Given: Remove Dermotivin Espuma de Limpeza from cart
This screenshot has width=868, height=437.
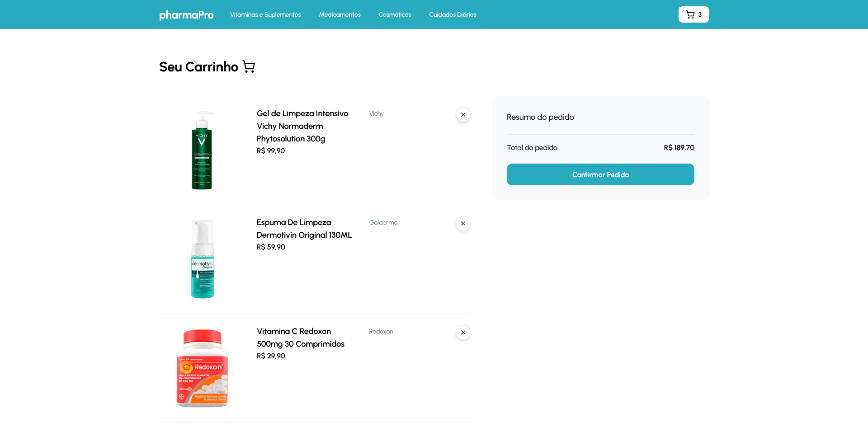Looking at the screenshot, I should pyautogui.click(x=463, y=224).
